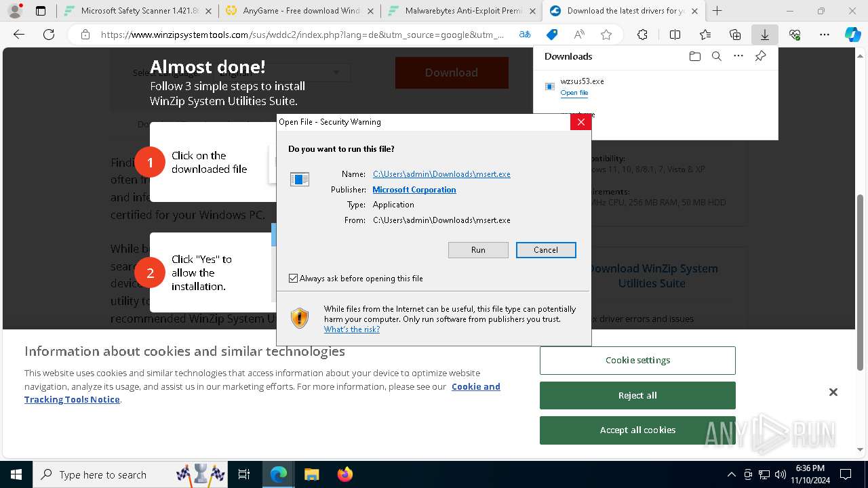Click Accept all cookies
The width and height of the screenshot is (868, 488).
pyautogui.click(x=637, y=430)
